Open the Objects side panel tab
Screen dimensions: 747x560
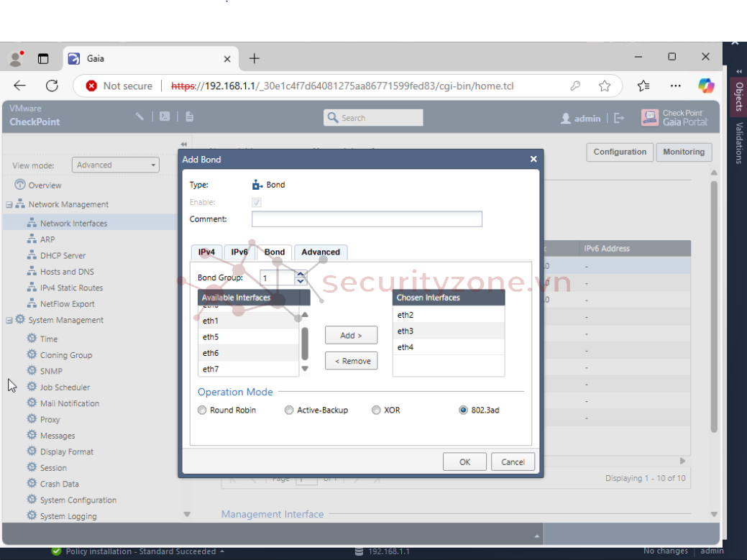pyautogui.click(x=739, y=96)
